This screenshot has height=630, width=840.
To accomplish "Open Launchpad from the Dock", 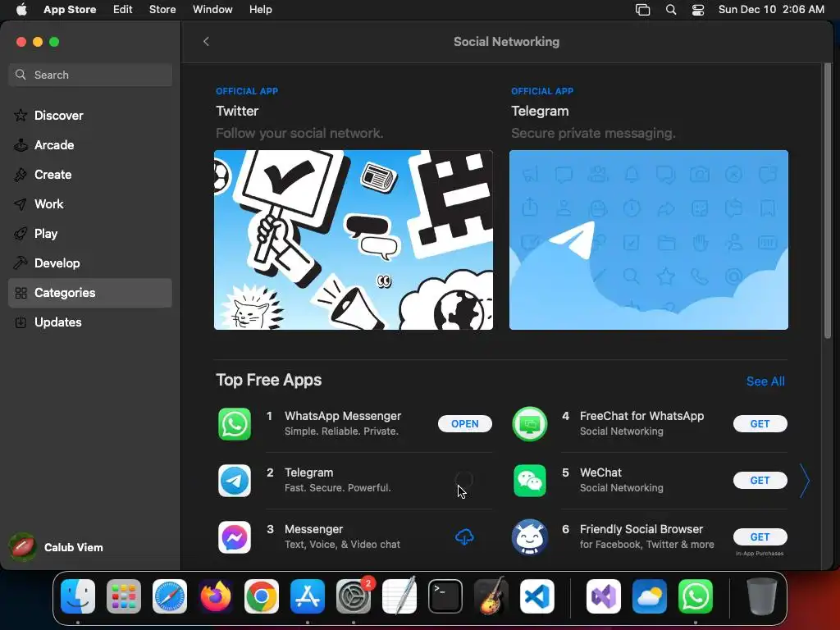I will 124,596.
